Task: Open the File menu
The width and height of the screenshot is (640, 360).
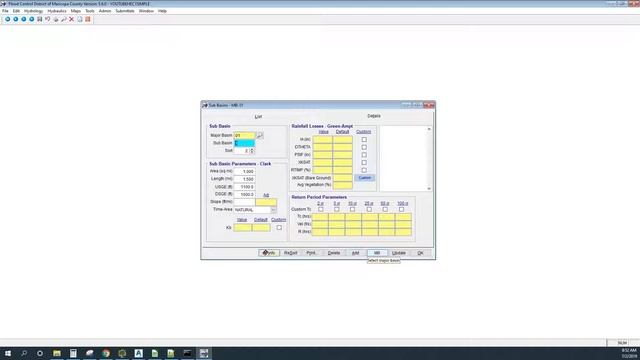Action: coord(5,11)
